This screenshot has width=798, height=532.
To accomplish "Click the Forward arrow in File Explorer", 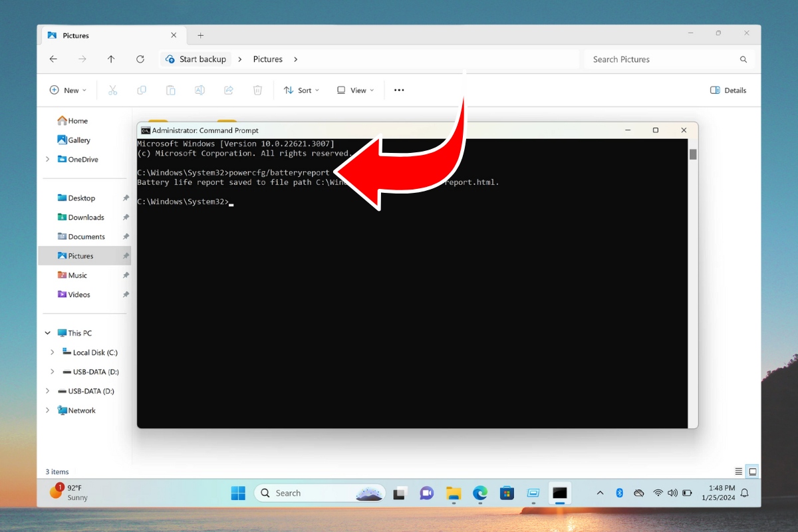I will [x=82, y=59].
